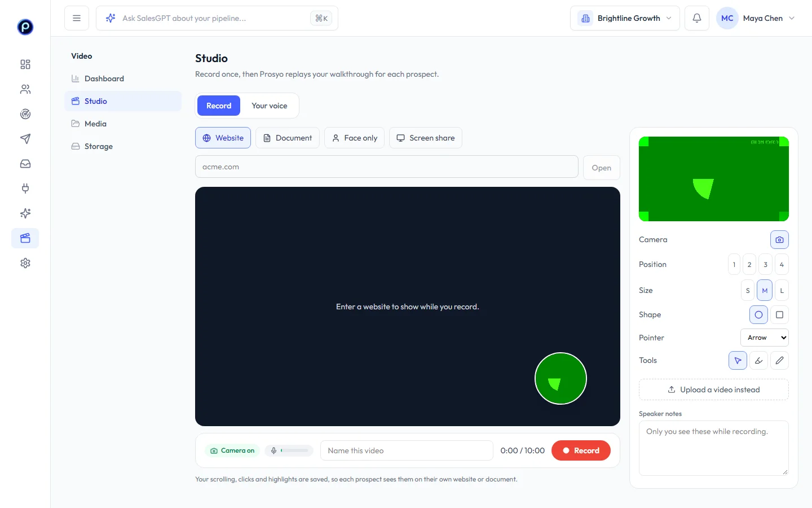Open the integrations plug icon

[x=25, y=189]
